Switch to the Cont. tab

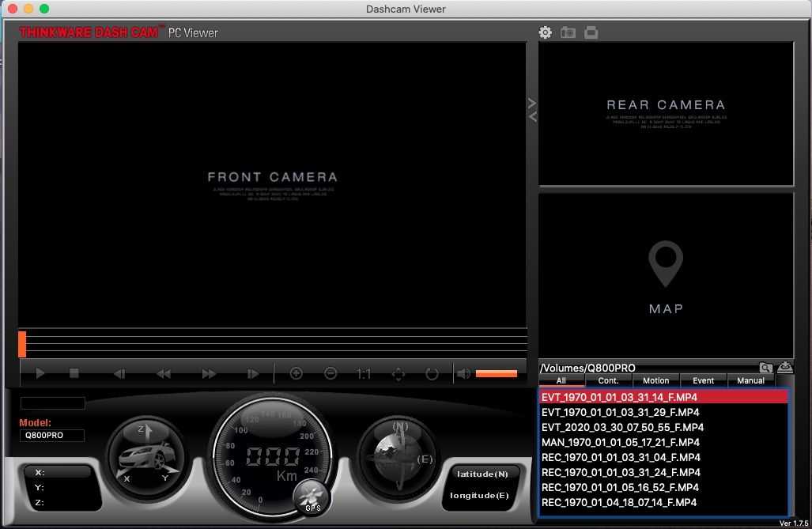pyautogui.click(x=609, y=380)
